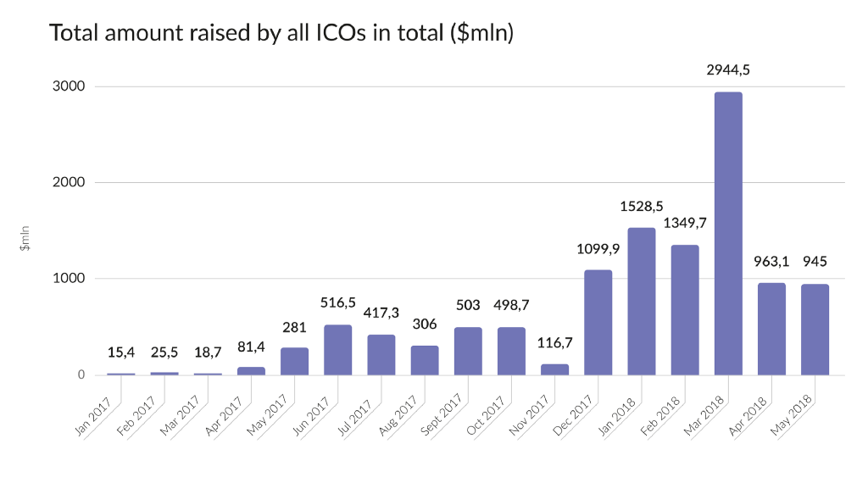Image resolution: width=868 pixels, height=477 pixels.
Task: Click the Sept 2017 bar
Action: click(x=468, y=351)
